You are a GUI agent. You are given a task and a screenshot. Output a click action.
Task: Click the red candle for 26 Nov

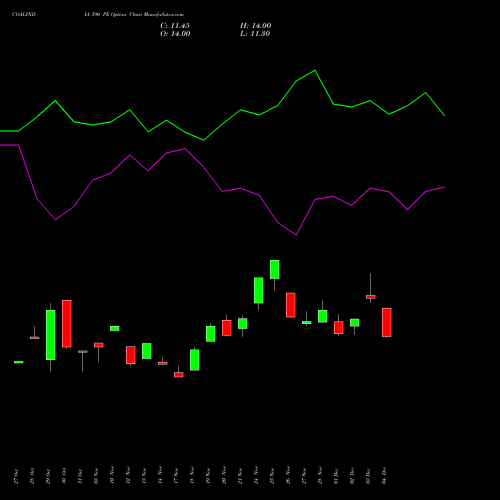coord(291,305)
